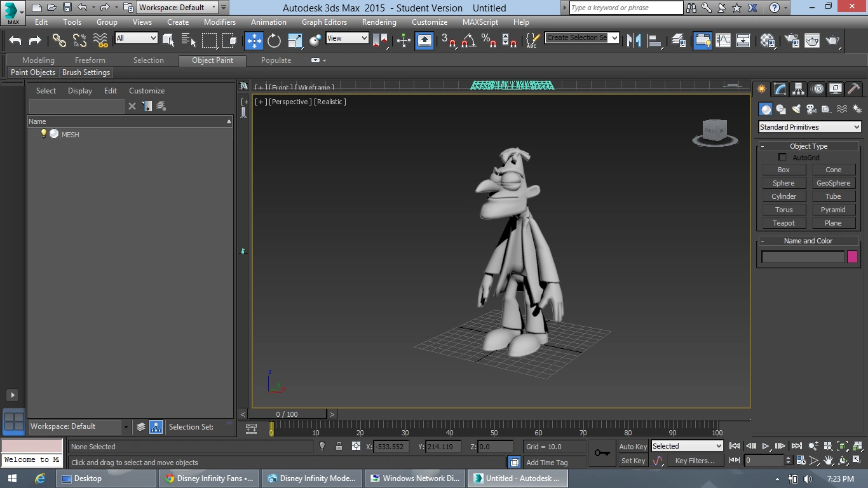The width and height of the screenshot is (868, 488).
Task: Open the Modifiers menu
Action: click(x=220, y=22)
